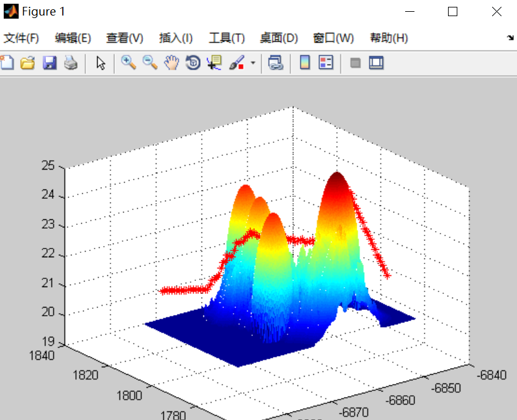
Task: Select the Zoom In magnifier tool
Action: pos(129,63)
